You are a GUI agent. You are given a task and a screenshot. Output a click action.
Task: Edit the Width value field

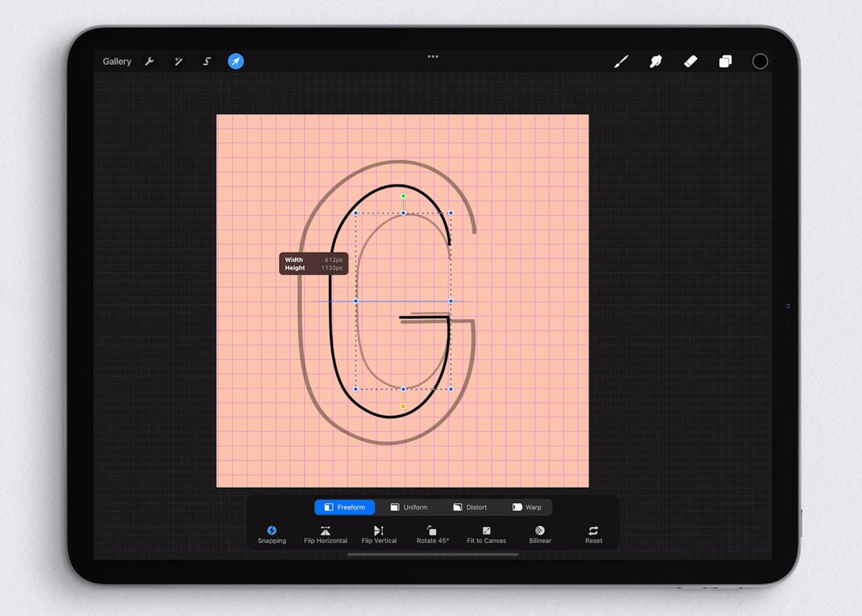(332, 260)
